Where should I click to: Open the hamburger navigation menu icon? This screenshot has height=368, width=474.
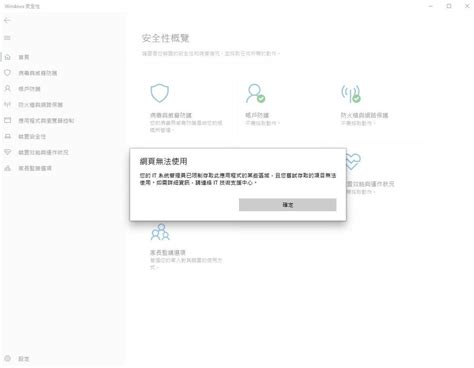point(7,38)
